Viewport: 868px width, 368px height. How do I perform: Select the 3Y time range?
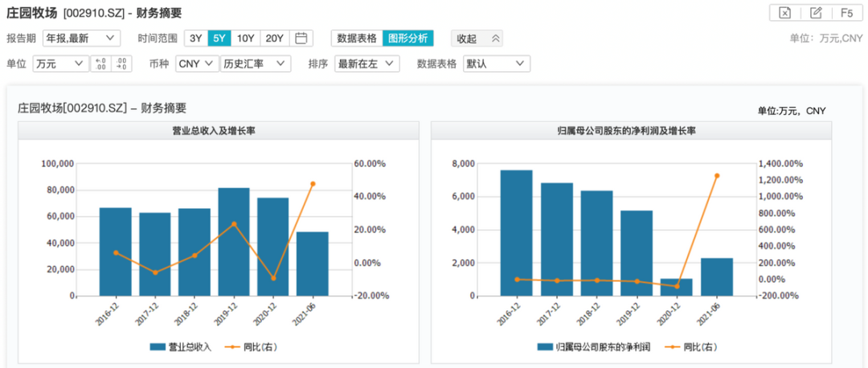(x=196, y=39)
